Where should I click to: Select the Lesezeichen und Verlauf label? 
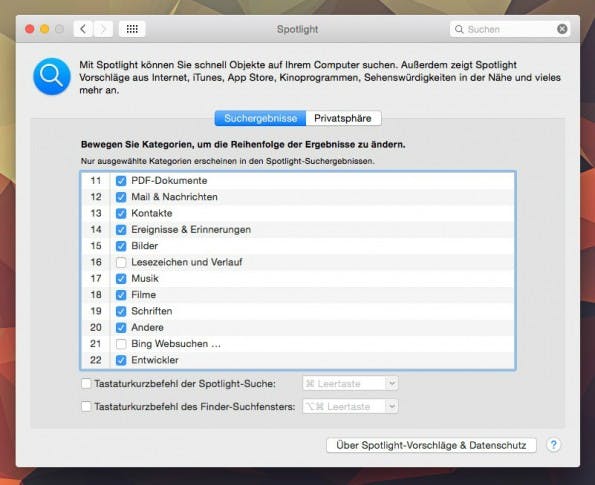coord(187,262)
